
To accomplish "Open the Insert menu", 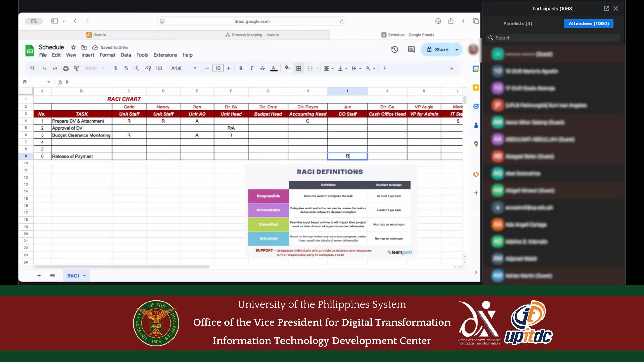I will pyautogui.click(x=88, y=55).
